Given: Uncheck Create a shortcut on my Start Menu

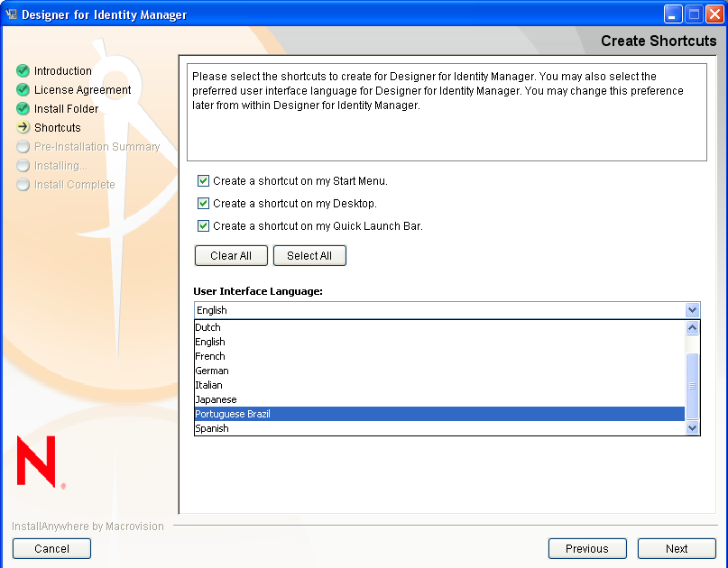Looking at the screenshot, I should tap(203, 180).
